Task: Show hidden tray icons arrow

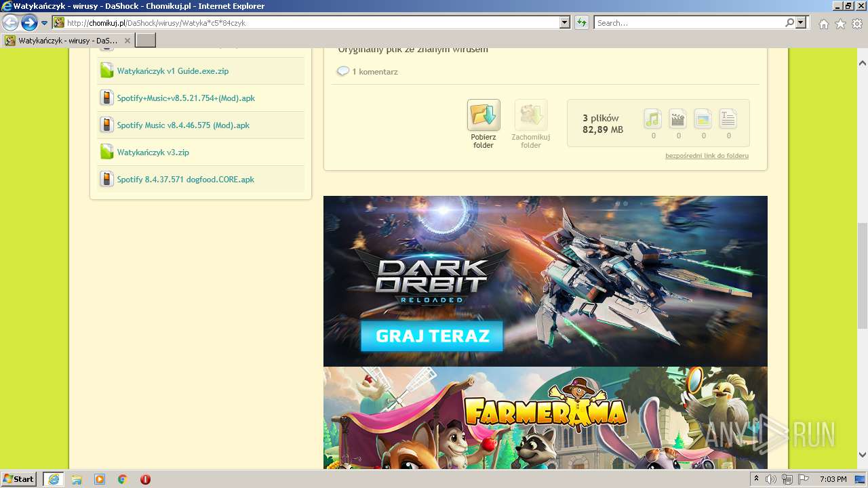Action: [x=757, y=479]
